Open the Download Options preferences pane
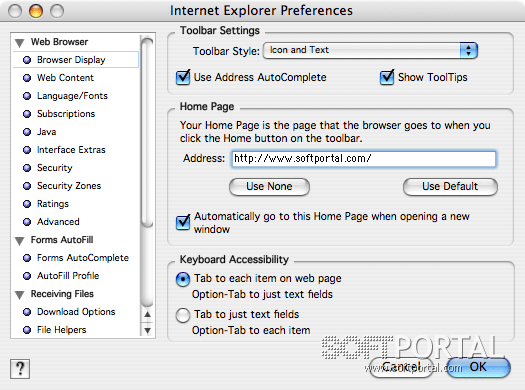Screen dimensions: 525x390 click(76, 312)
